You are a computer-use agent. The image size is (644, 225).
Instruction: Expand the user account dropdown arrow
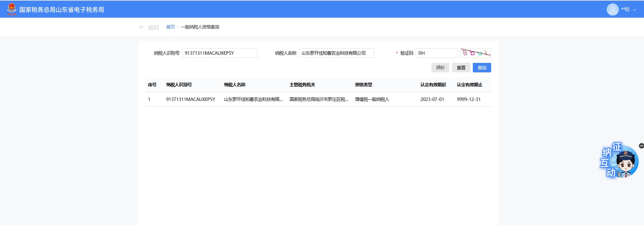(634, 10)
